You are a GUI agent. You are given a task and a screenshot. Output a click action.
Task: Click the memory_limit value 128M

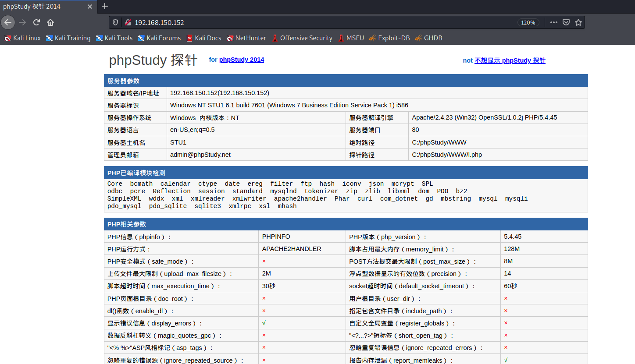[512, 249]
